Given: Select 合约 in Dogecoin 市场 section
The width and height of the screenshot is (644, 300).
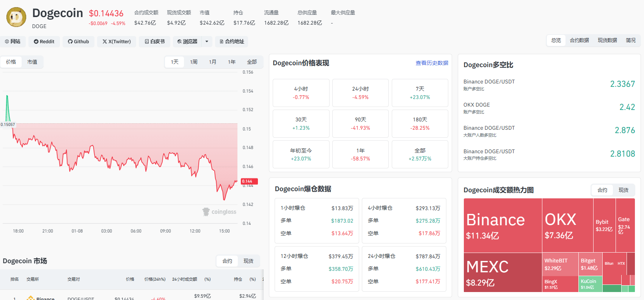Looking at the screenshot, I should coord(228,261).
